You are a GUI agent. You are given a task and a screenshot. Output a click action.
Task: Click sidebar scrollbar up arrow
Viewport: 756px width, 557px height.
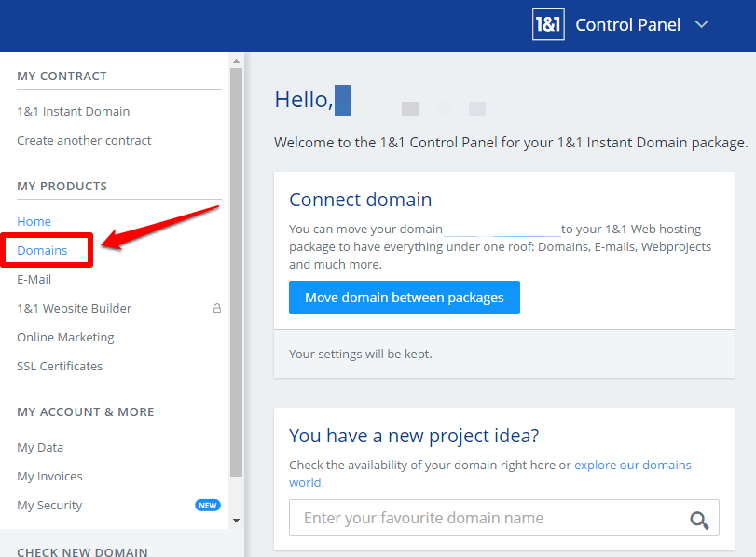pos(236,61)
